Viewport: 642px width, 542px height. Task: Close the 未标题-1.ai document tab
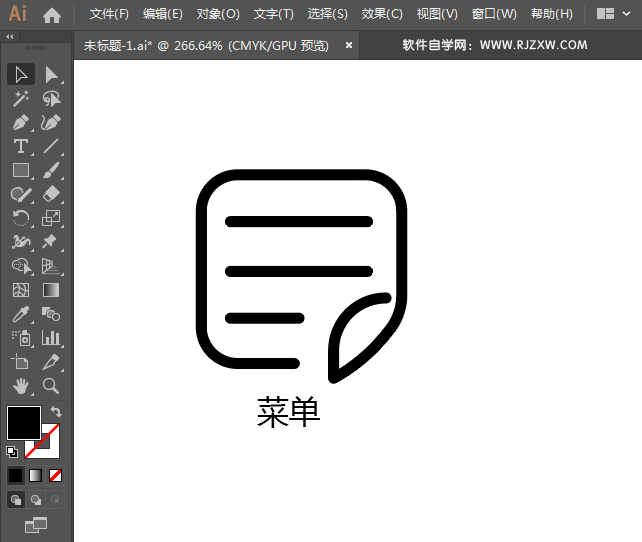[349, 45]
